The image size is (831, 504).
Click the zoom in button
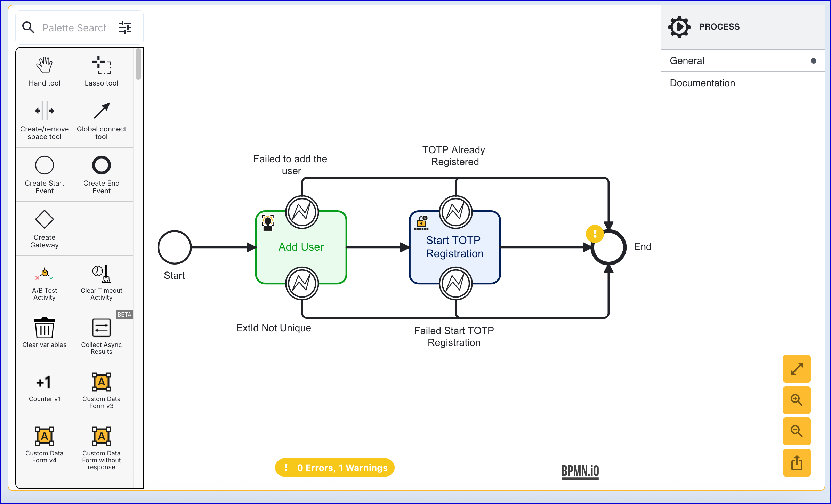click(797, 400)
